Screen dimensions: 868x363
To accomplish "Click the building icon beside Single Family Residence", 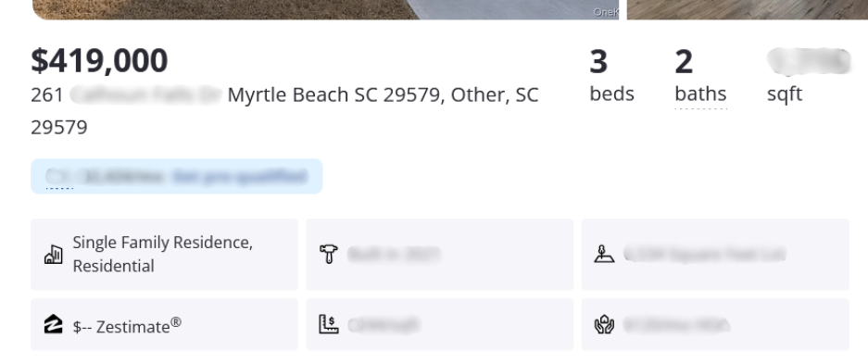I will click(53, 255).
